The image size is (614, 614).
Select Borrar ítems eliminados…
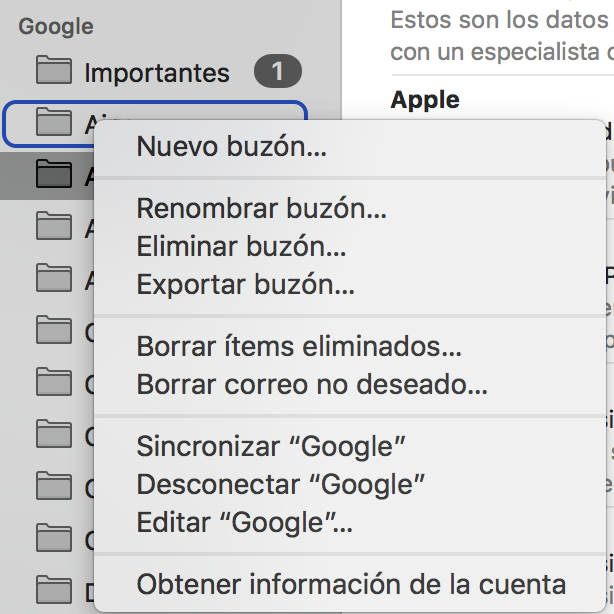[299, 346]
